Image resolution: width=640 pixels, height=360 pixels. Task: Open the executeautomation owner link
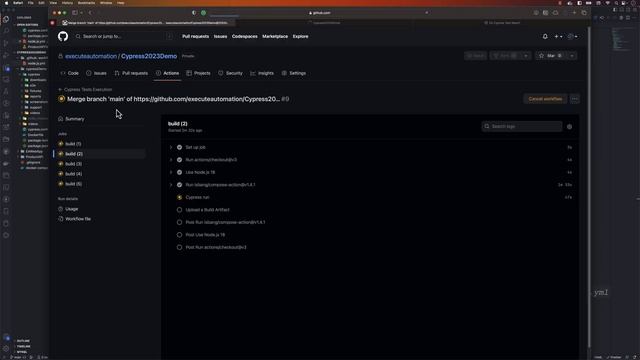click(x=91, y=56)
